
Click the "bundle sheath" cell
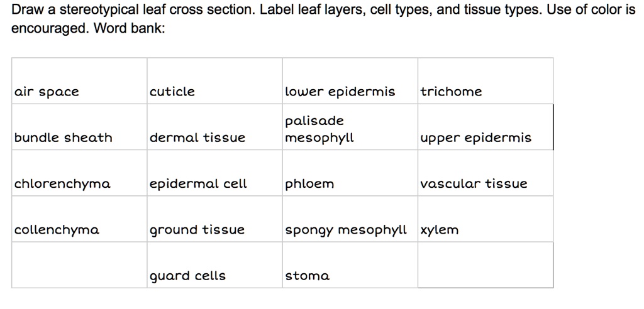tap(63, 138)
